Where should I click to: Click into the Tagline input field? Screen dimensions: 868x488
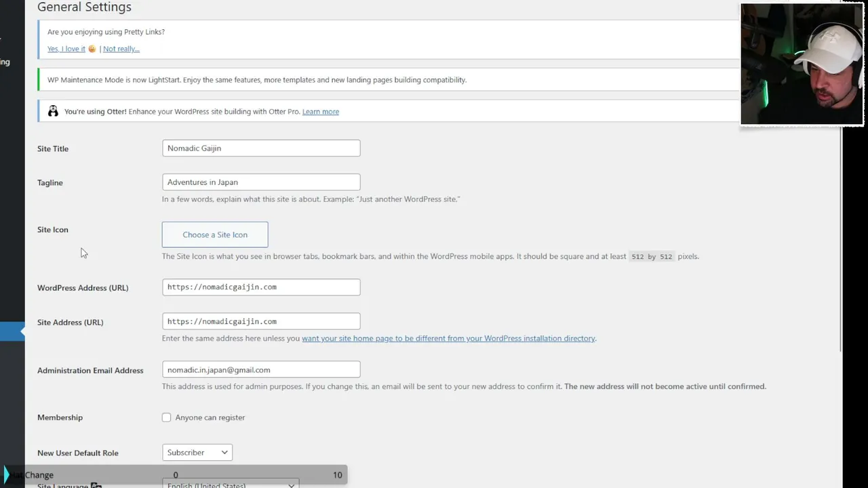pyautogui.click(x=261, y=182)
